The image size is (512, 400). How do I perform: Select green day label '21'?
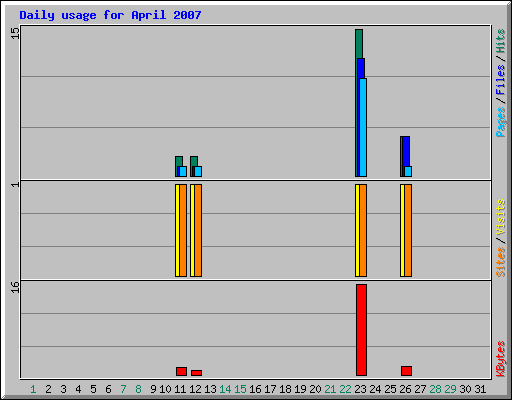[330, 389]
